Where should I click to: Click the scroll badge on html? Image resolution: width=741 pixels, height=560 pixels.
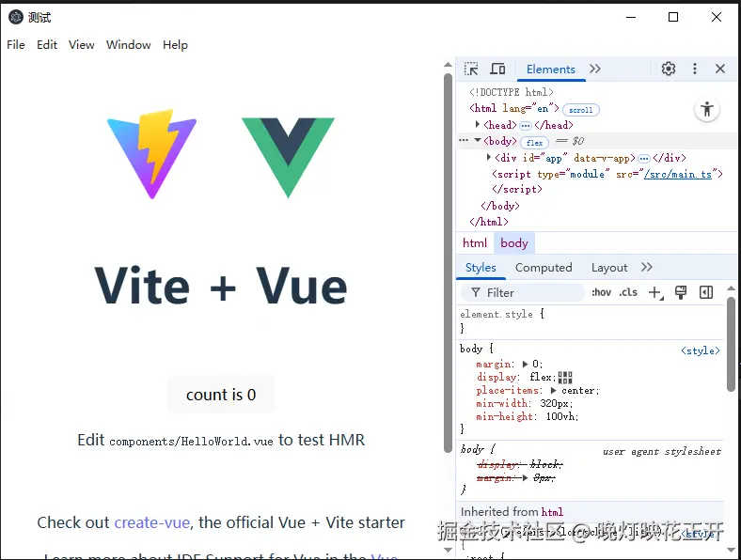[x=581, y=110]
